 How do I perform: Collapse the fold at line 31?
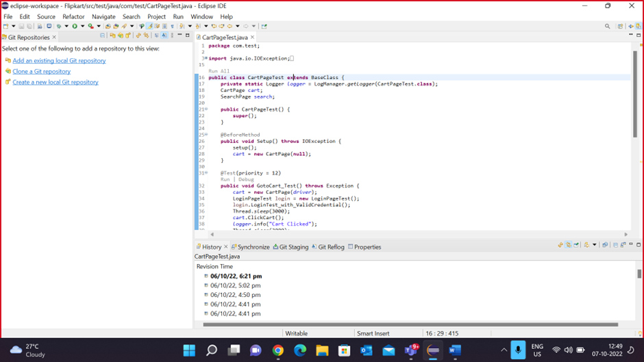[x=206, y=173]
